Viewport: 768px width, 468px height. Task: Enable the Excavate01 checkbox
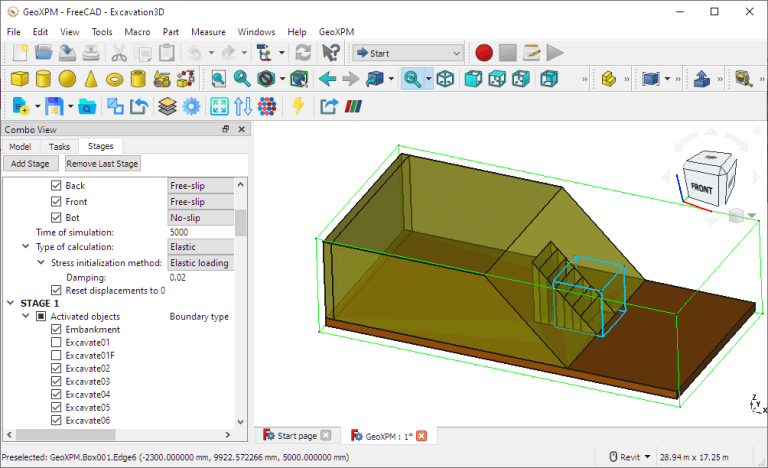tap(57, 343)
